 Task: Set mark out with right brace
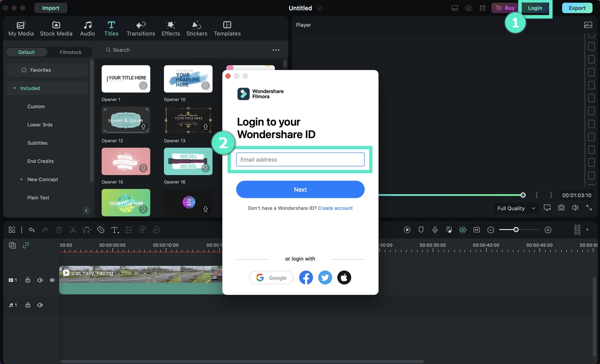pyautogui.click(x=551, y=195)
